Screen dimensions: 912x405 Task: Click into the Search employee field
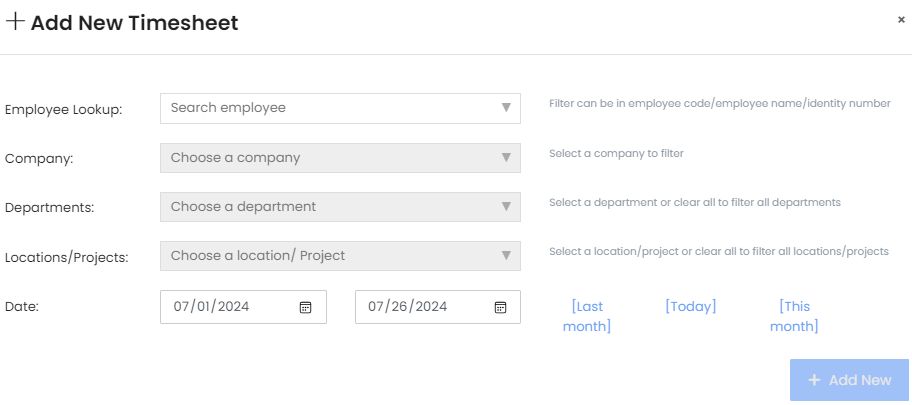(x=330, y=108)
